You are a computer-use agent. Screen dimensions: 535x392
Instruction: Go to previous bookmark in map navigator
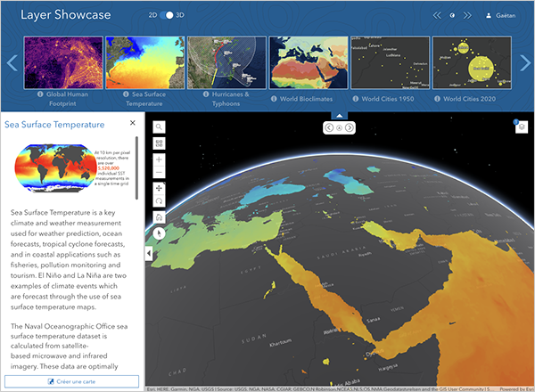pos(329,127)
